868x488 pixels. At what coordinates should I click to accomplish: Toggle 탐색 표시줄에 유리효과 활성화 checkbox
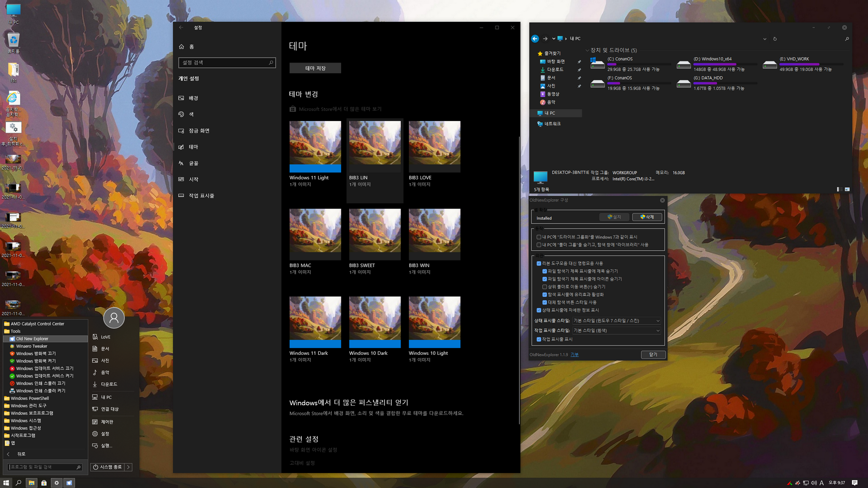[544, 294]
